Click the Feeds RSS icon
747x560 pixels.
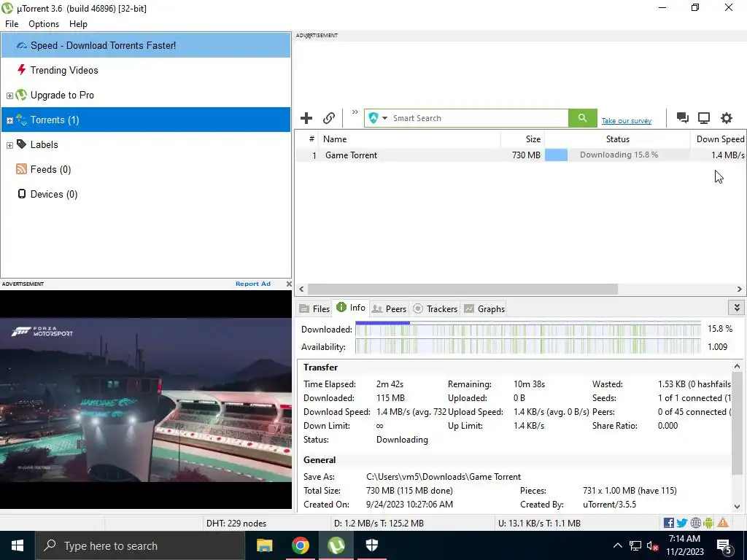pos(21,169)
